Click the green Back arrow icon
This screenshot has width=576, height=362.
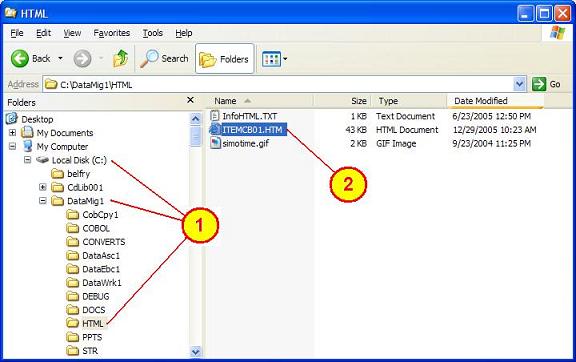coord(20,58)
